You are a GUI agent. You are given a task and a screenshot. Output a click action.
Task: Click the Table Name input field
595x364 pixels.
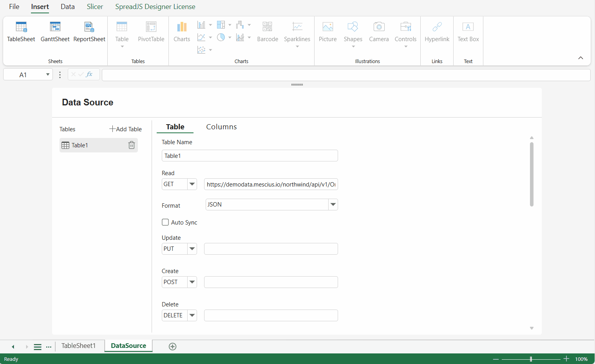click(250, 156)
